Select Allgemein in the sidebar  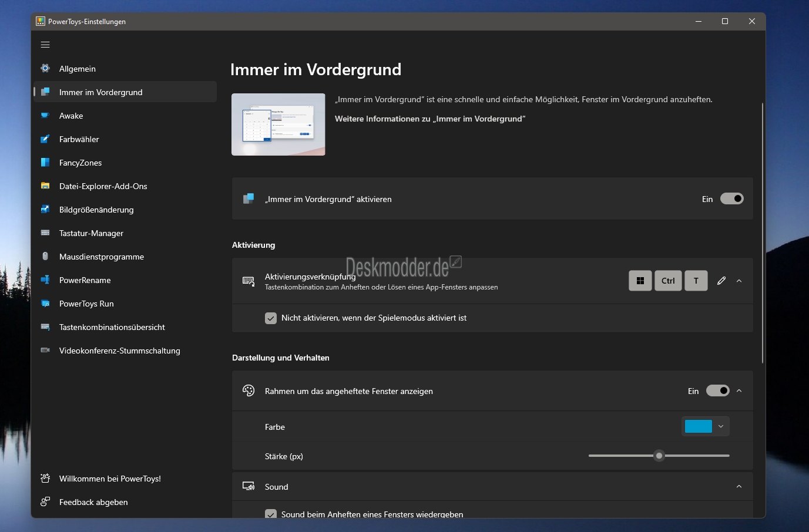coord(125,69)
